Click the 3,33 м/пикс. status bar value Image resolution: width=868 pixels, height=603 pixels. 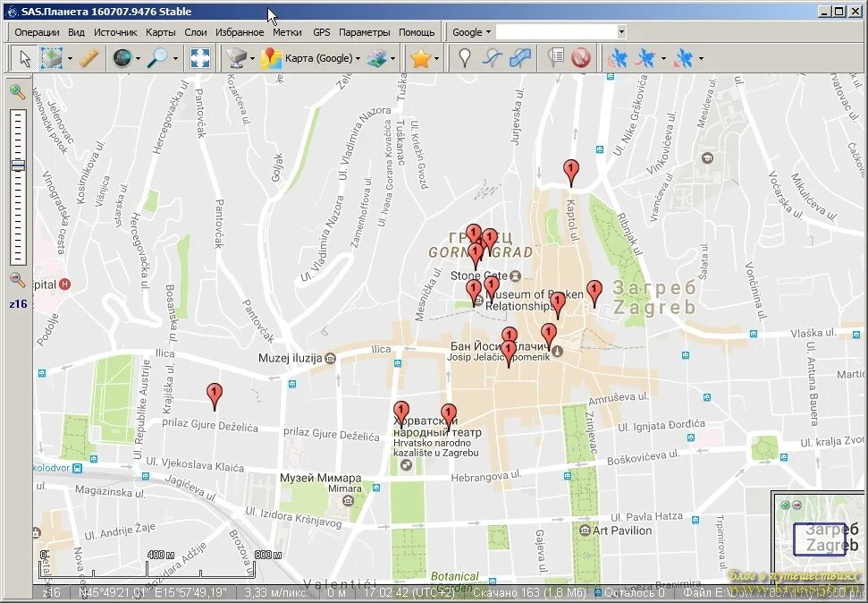click(276, 592)
